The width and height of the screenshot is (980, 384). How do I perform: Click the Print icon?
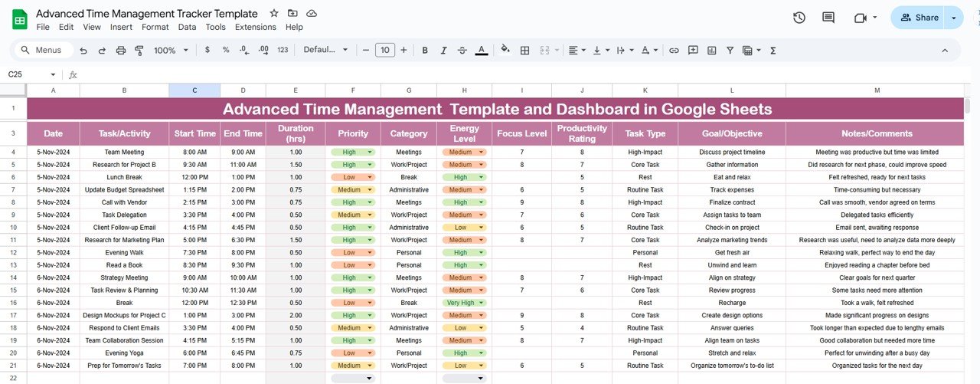120,51
